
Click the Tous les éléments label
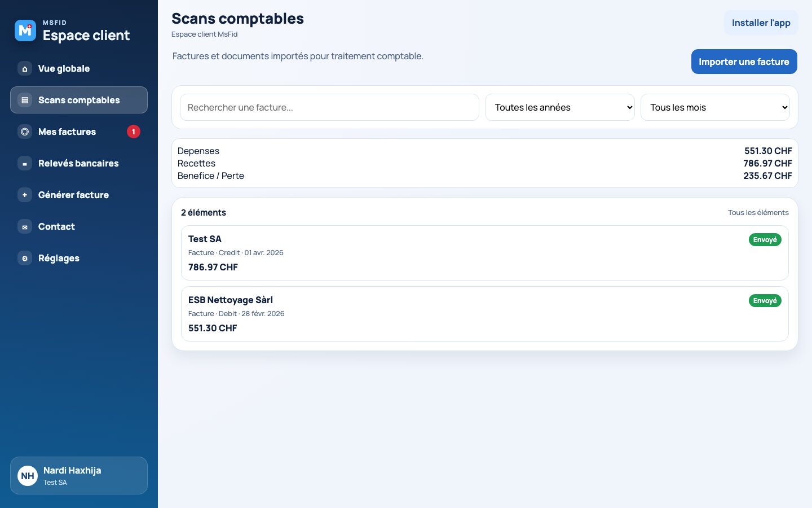pos(758,213)
